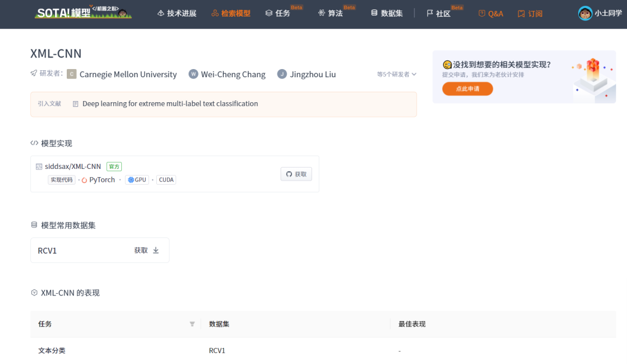The height and width of the screenshot is (364, 627).
Task: Click the 算法 icon in the nav bar
Action: (x=321, y=12)
